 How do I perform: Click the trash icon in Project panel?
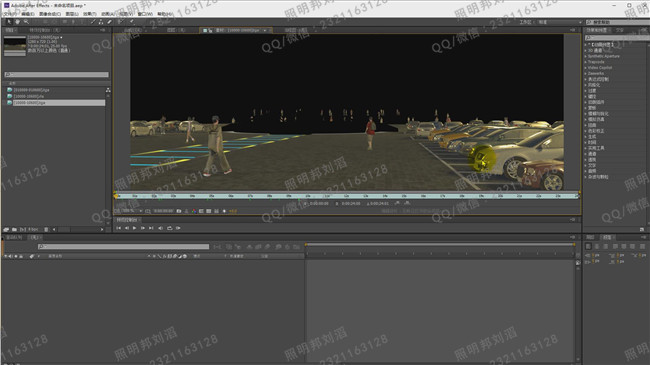coord(46,229)
